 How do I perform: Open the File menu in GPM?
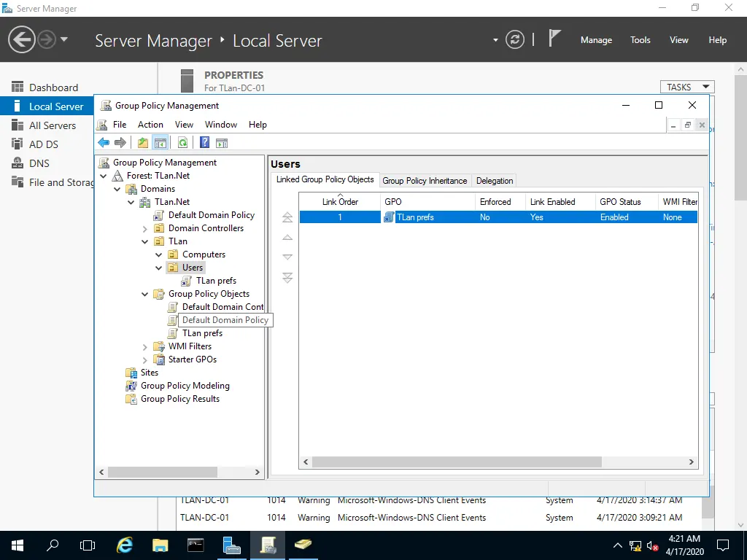click(120, 124)
